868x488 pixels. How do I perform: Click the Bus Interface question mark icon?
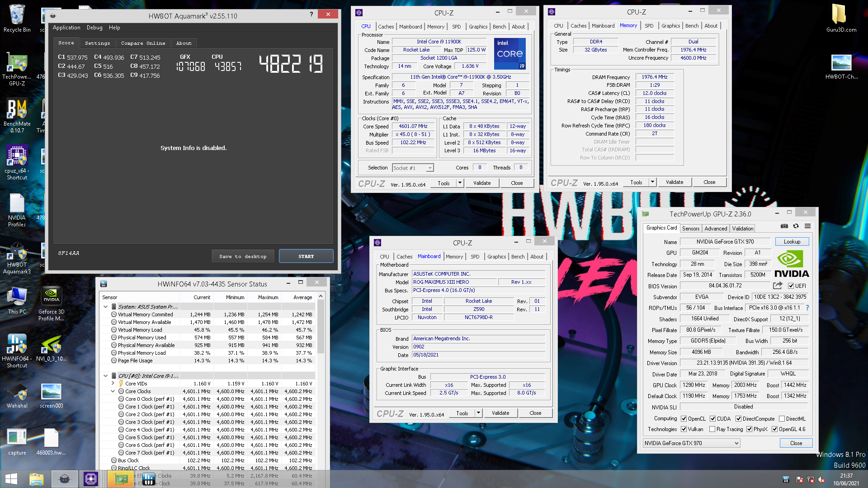click(807, 308)
